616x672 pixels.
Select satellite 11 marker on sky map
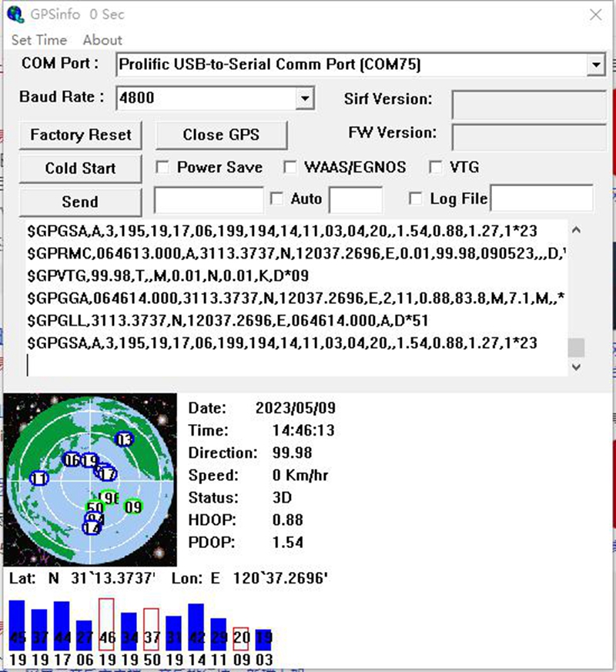(38, 478)
